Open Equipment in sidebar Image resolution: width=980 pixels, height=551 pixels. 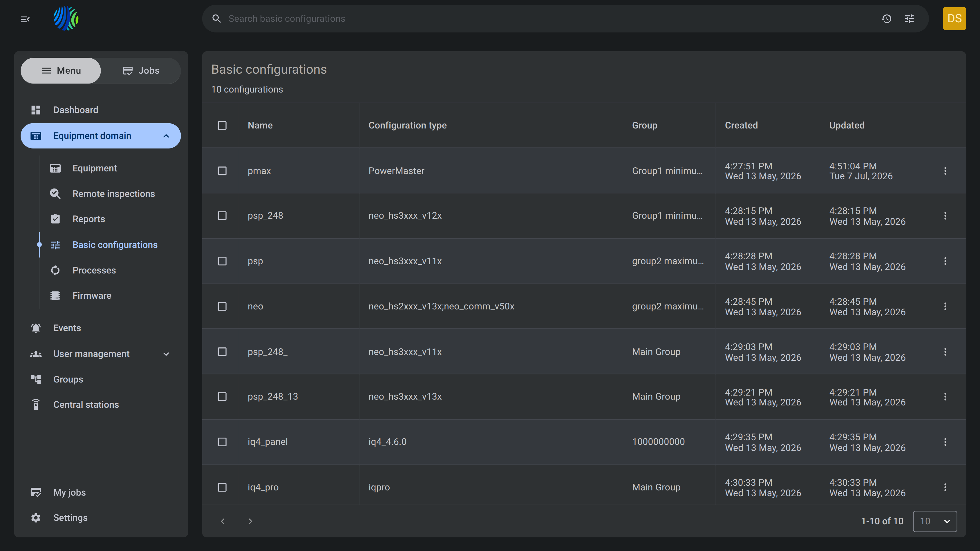coord(94,168)
